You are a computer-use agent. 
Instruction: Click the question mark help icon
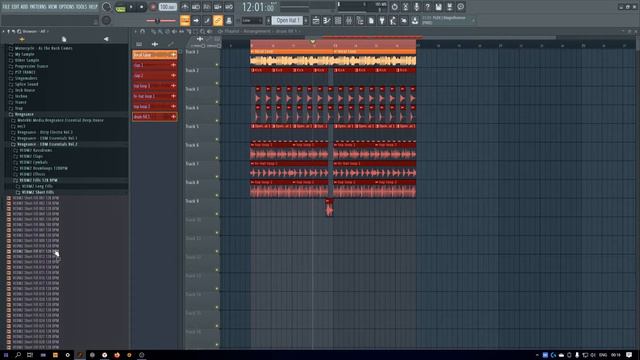[427, 7]
